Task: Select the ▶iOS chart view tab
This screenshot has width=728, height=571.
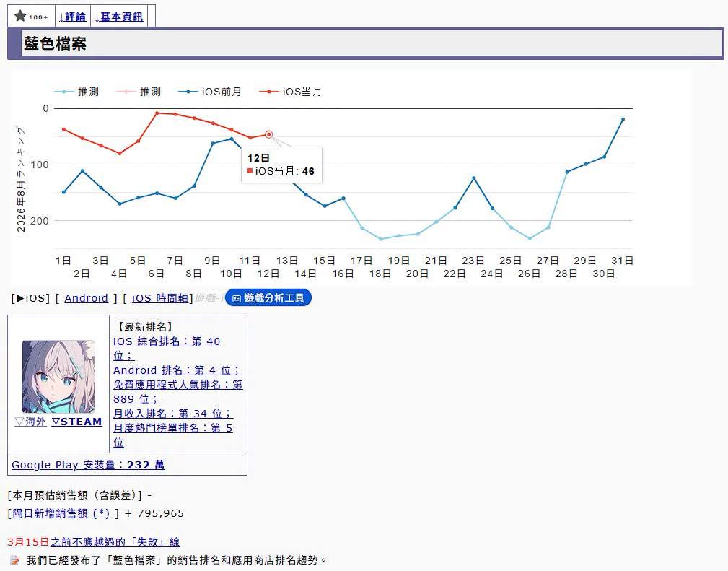Action: [x=30, y=298]
